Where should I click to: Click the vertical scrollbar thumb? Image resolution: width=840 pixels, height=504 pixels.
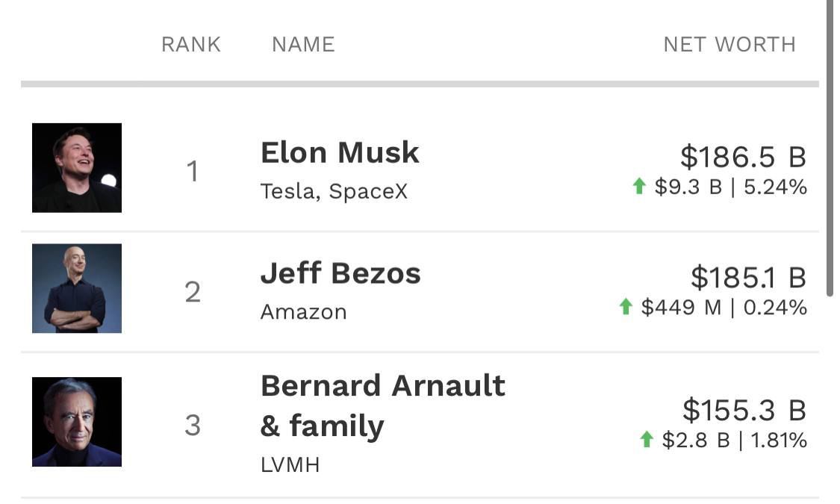point(830,148)
